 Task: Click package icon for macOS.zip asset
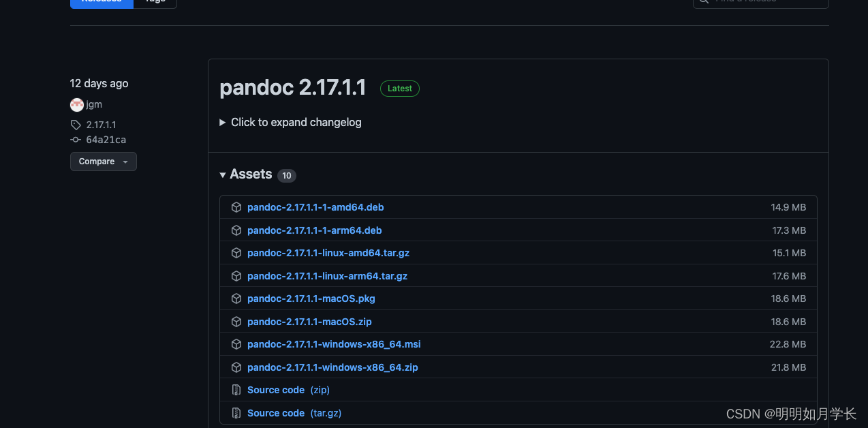[x=236, y=322]
